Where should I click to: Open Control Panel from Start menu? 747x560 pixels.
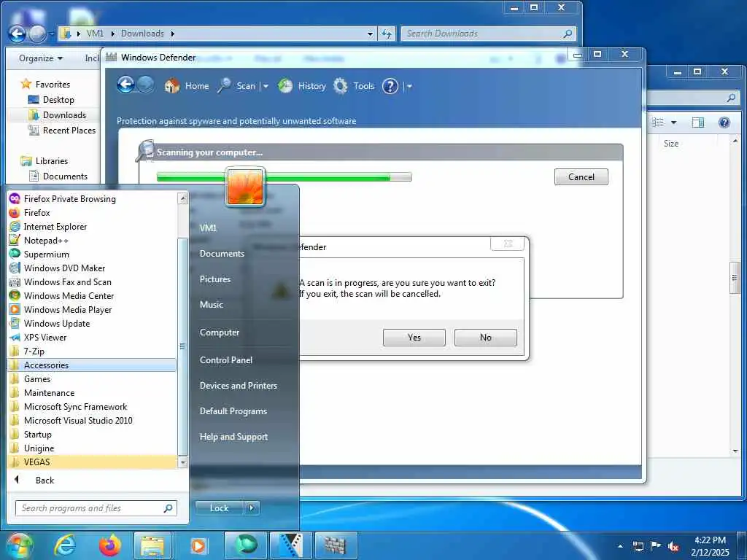point(226,359)
